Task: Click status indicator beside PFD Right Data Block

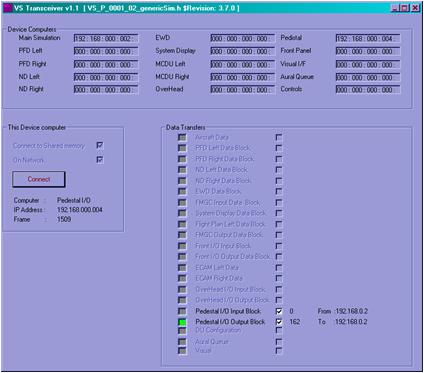Action: click(x=182, y=159)
